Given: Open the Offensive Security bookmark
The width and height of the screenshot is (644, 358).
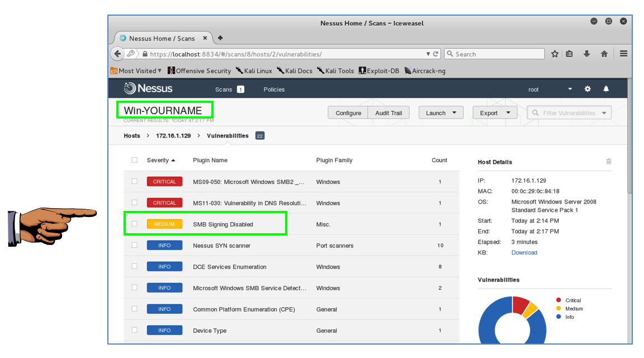Looking at the screenshot, I should (199, 70).
